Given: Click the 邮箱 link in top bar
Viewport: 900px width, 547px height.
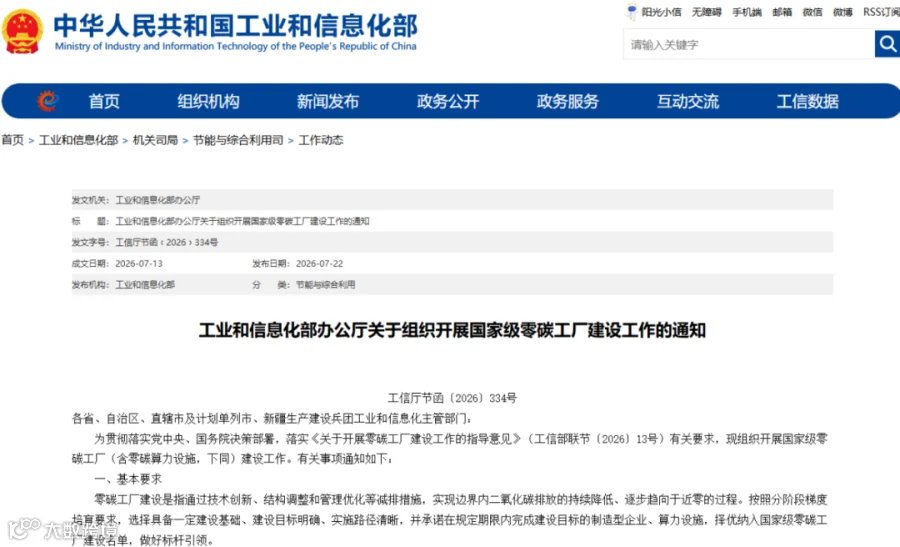Looking at the screenshot, I should pyautogui.click(x=782, y=12).
